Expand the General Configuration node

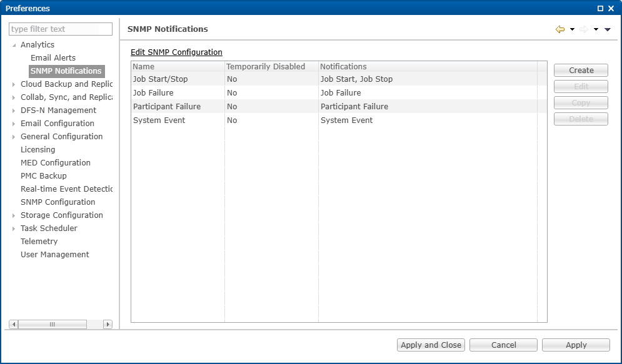(14, 137)
